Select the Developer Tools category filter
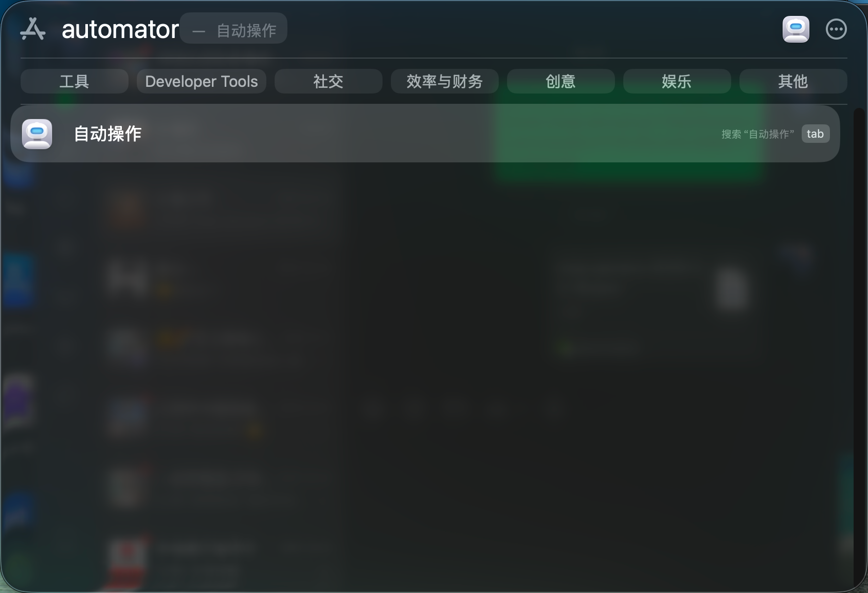The height and width of the screenshot is (593, 868). tap(202, 81)
